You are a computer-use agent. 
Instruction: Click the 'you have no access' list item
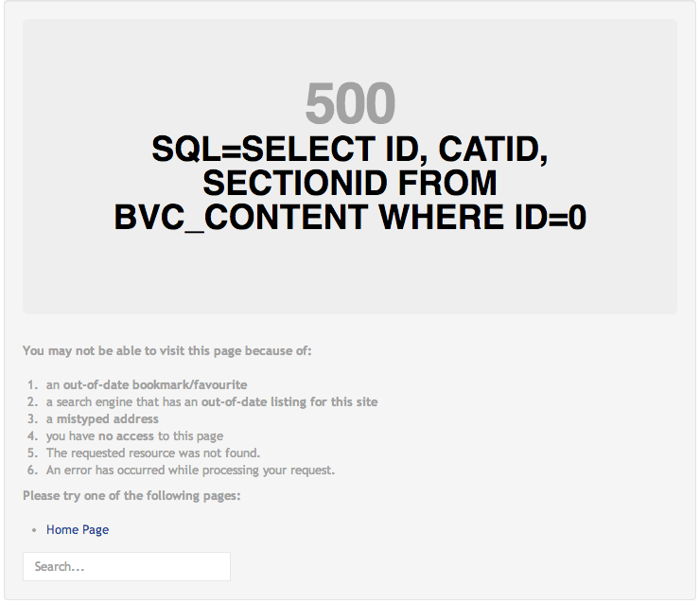point(134,435)
